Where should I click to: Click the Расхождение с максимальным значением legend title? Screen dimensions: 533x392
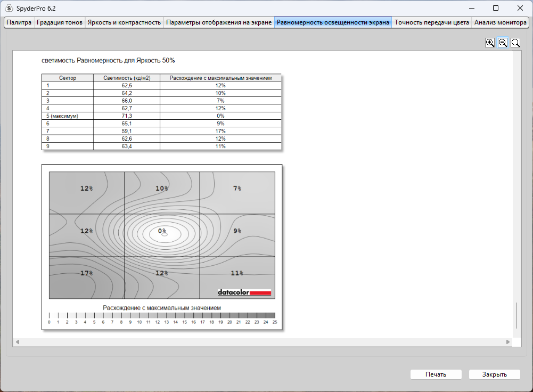(162, 308)
